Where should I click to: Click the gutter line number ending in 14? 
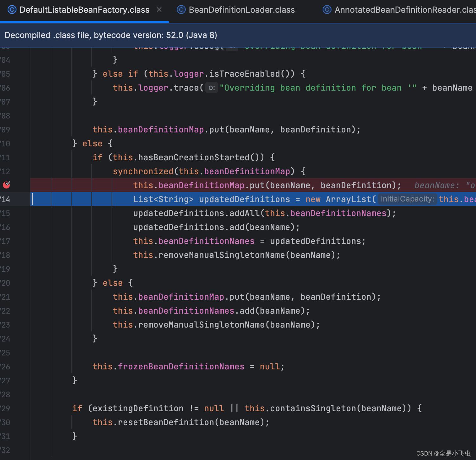click(x=5, y=199)
